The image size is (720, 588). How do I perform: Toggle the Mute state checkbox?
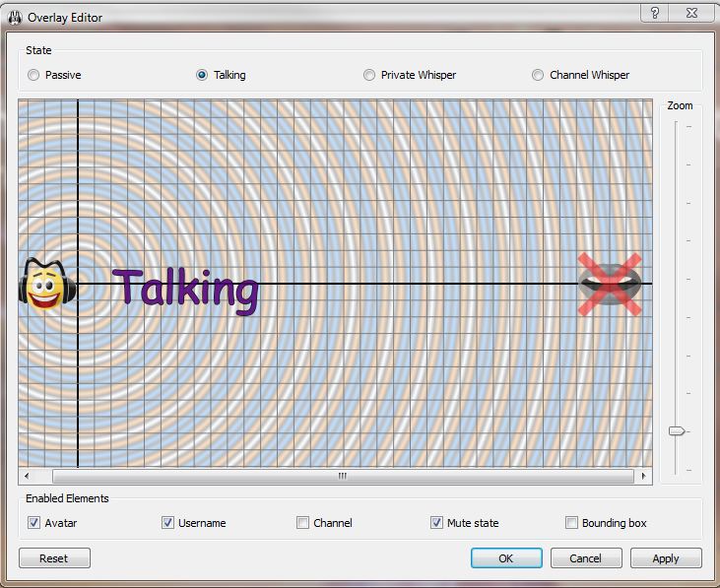click(437, 523)
